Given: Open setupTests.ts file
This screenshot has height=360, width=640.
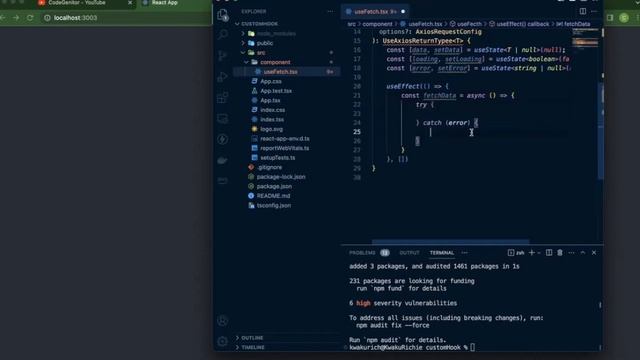Looking at the screenshot, I should coord(278,158).
